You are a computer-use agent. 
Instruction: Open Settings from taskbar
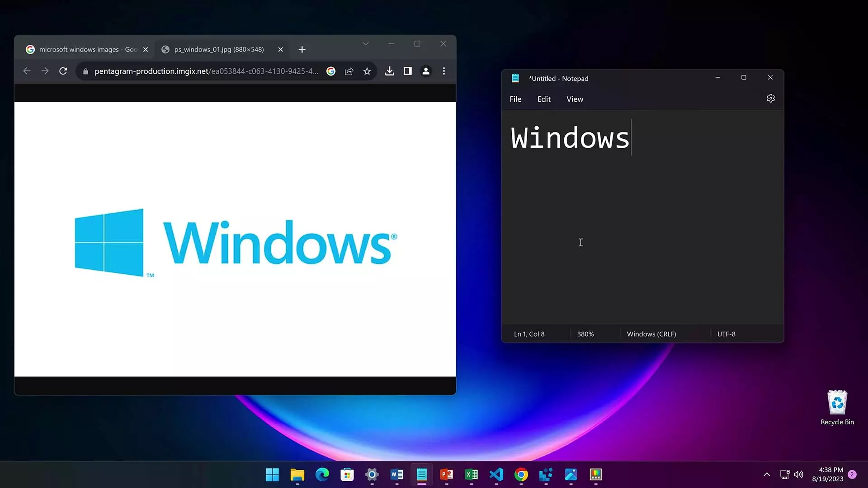372,474
